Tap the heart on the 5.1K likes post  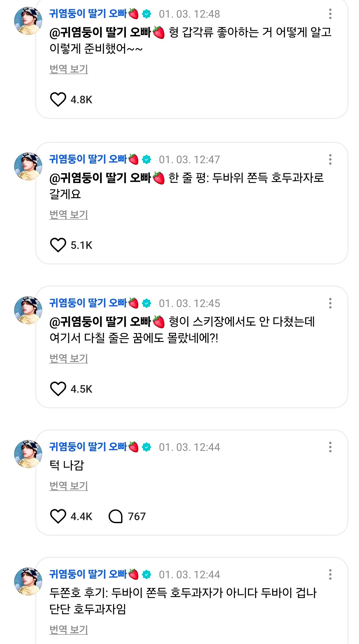click(58, 245)
